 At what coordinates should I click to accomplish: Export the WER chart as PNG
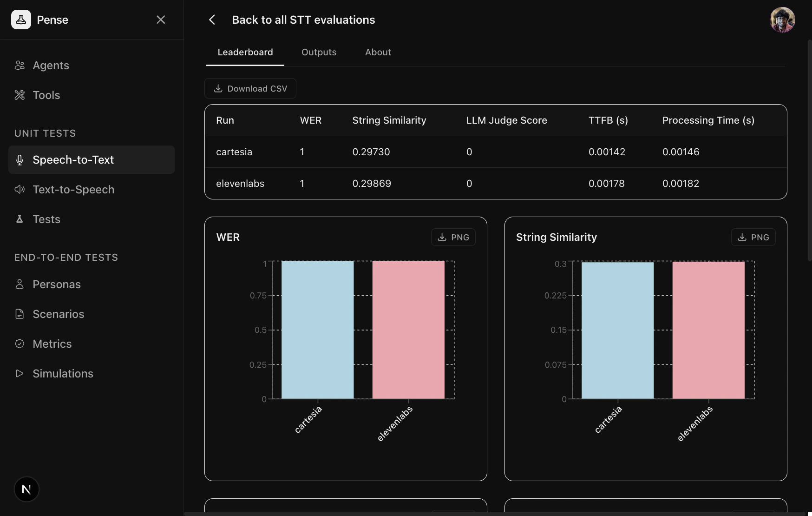click(x=453, y=237)
